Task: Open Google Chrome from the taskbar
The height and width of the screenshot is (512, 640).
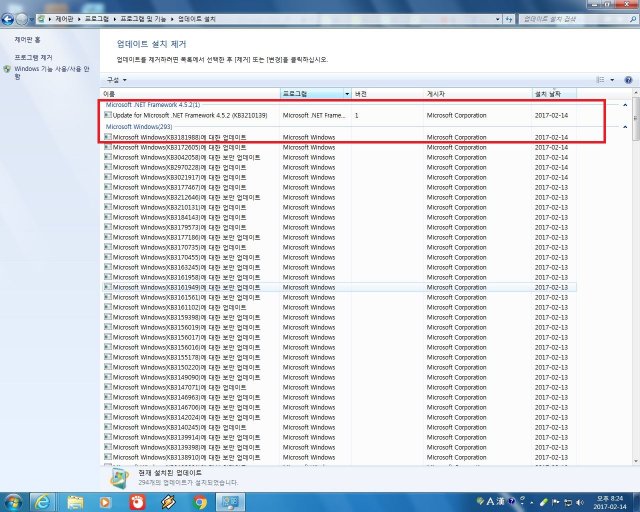Action: tap(200, 502)
